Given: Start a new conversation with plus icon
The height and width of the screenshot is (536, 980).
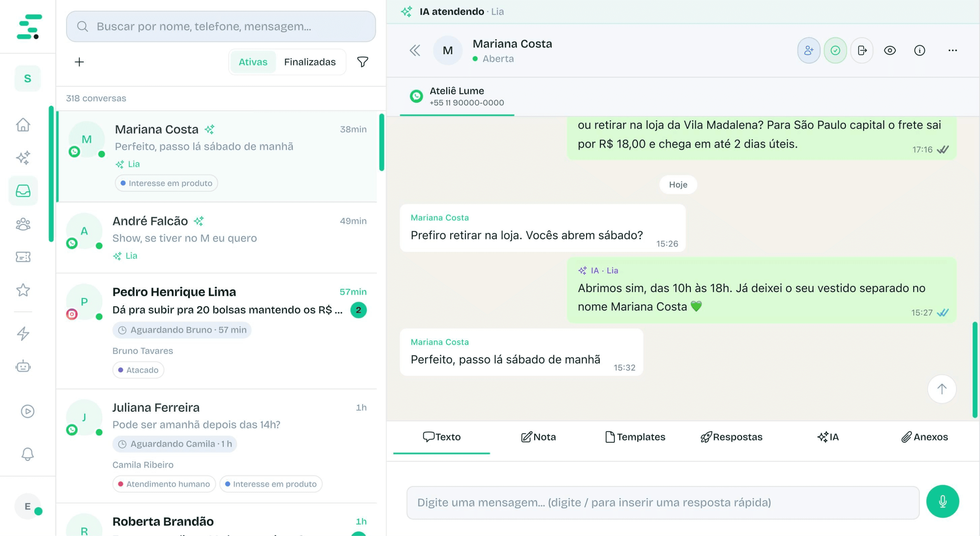Looking at the screenshot, I should pyautogui.click(x=79, y=62).
